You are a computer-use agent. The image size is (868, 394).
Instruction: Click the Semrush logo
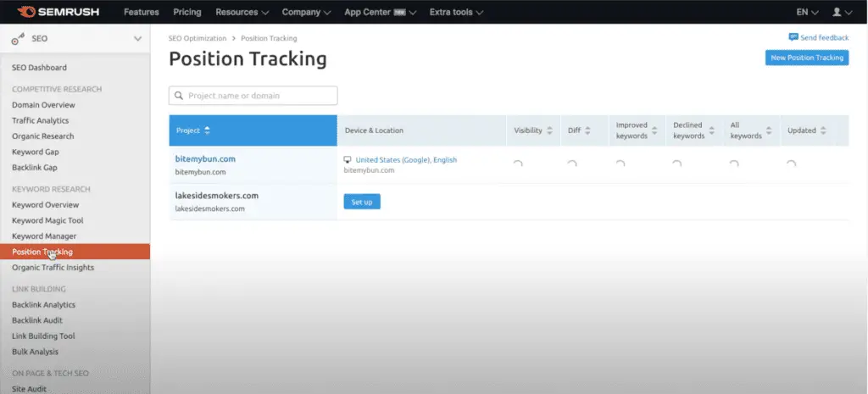[x=58, y=12]
